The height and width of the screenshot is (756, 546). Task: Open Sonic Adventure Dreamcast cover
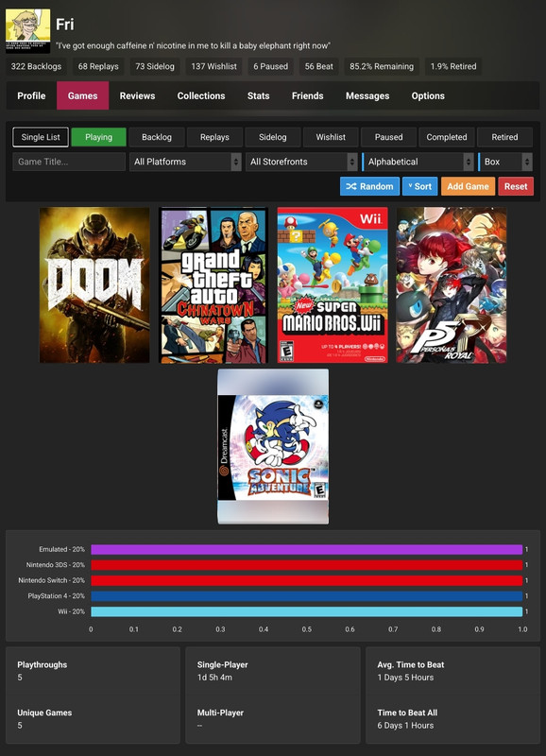[x=273, y=446]
